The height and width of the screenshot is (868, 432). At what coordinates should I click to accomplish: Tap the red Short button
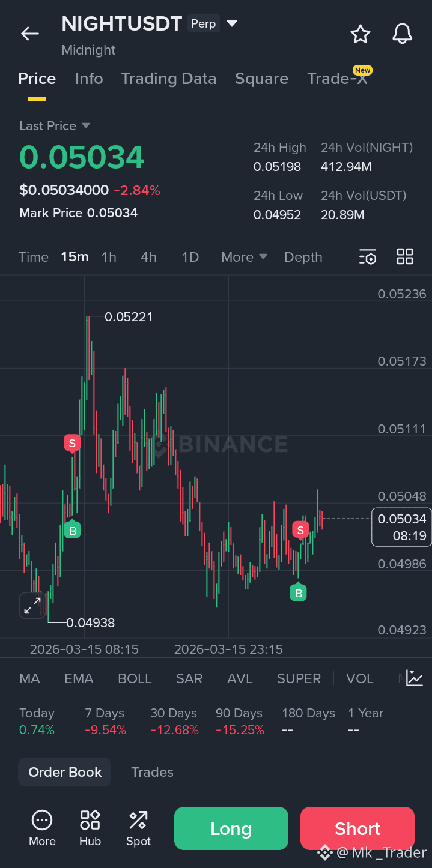point(357,828)
